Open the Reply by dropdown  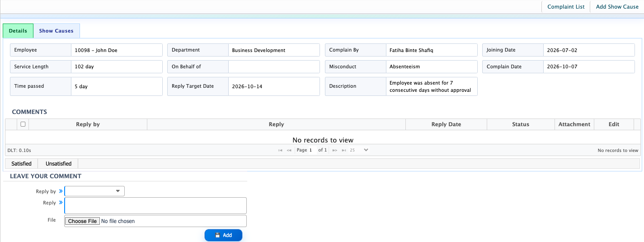(x=94, y=191)
